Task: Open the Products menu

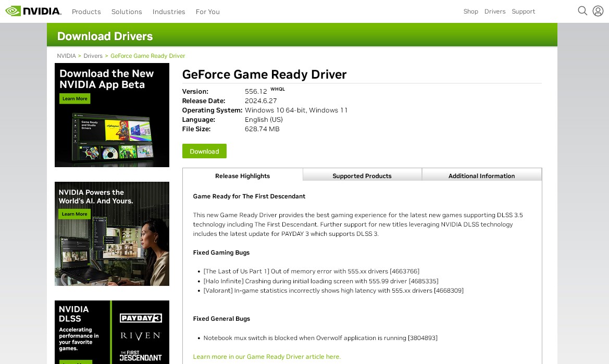Action: tap(86, 11)
